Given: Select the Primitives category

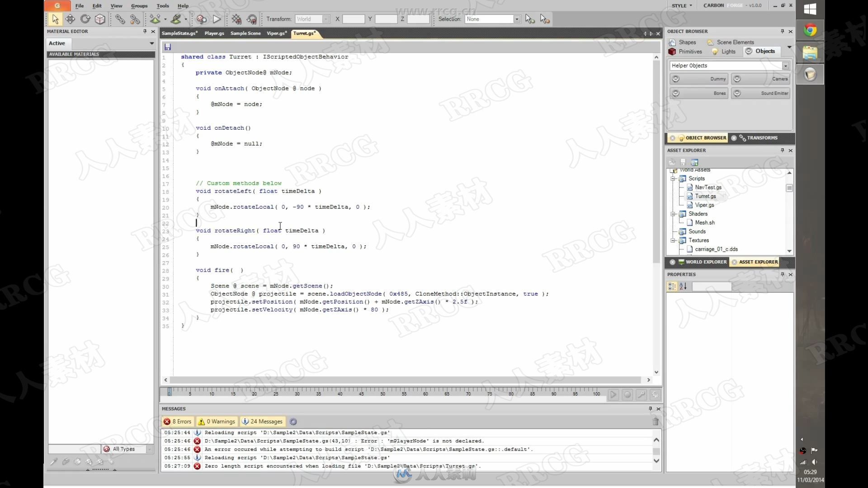Looking at the screenshot, I should [x=685, y=52].
